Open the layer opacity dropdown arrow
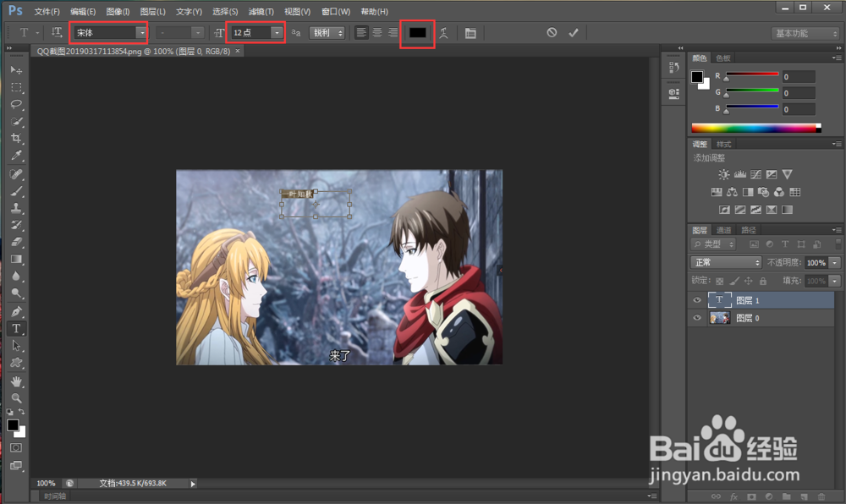Image resolution: width=846 pixels, height=504 pixels. 835,262
